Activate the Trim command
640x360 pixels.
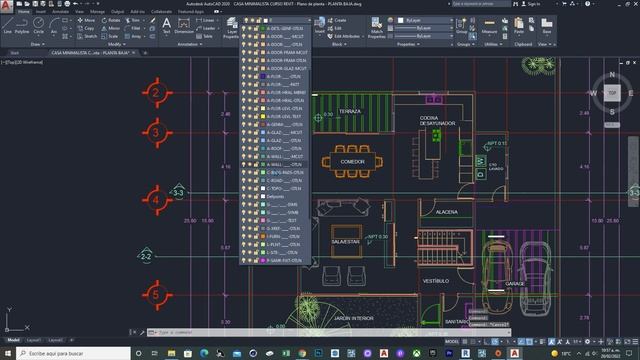pyautogui.click(x=132, y=20)
